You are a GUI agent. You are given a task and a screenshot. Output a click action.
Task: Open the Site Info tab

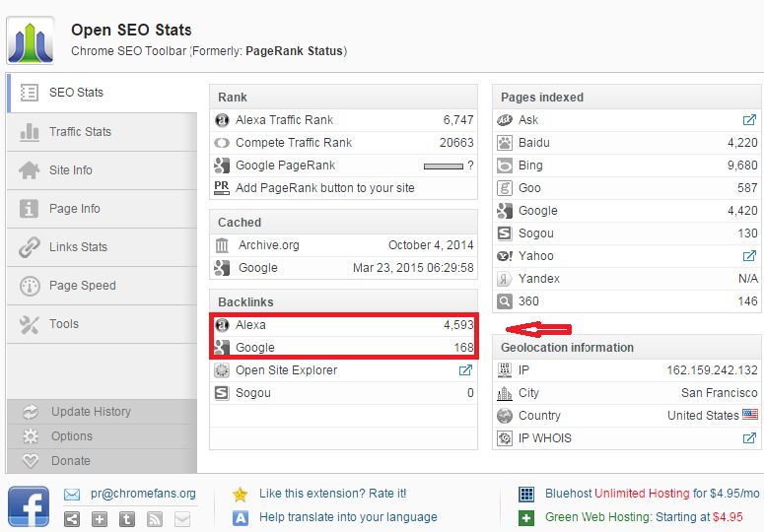click(x=103, y=170)
